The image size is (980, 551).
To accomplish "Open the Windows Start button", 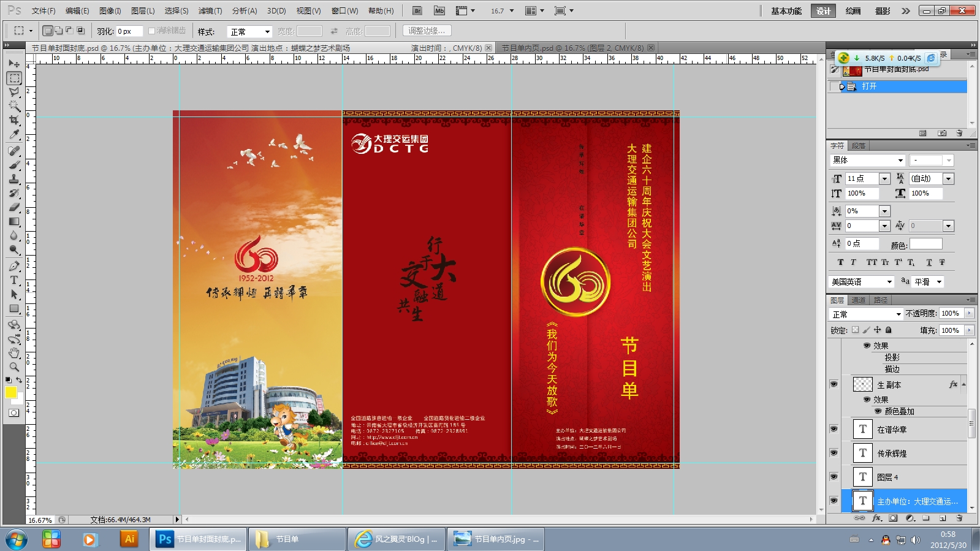I will coord(16,539).
